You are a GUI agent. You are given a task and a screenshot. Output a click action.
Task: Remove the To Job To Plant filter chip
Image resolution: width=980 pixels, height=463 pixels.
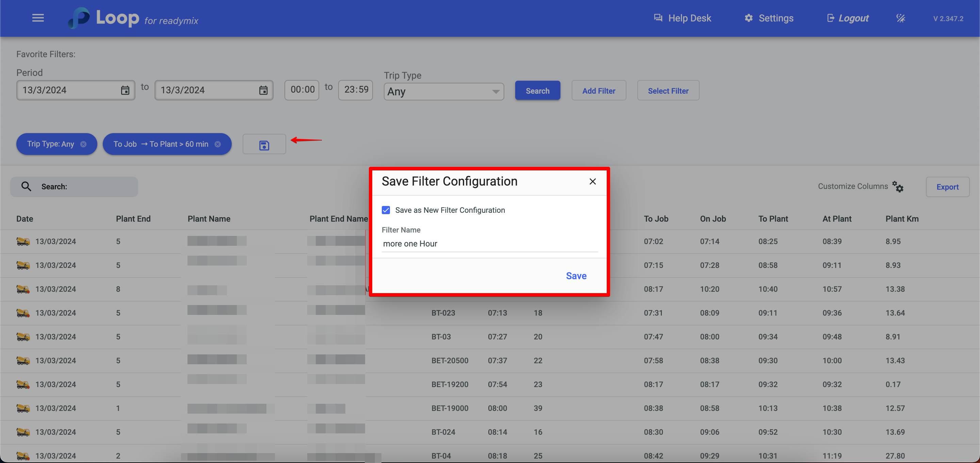coord(218,144)
